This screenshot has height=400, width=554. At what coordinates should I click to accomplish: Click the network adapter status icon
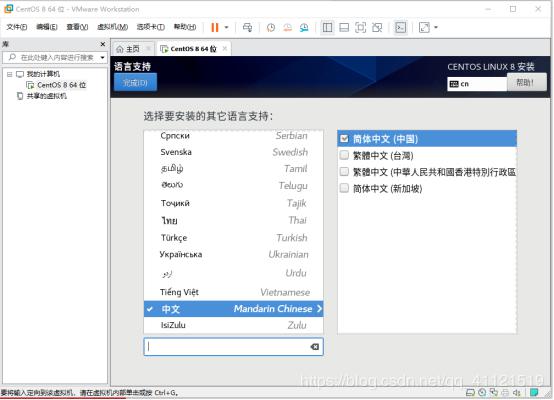click(x=494, y=392)
